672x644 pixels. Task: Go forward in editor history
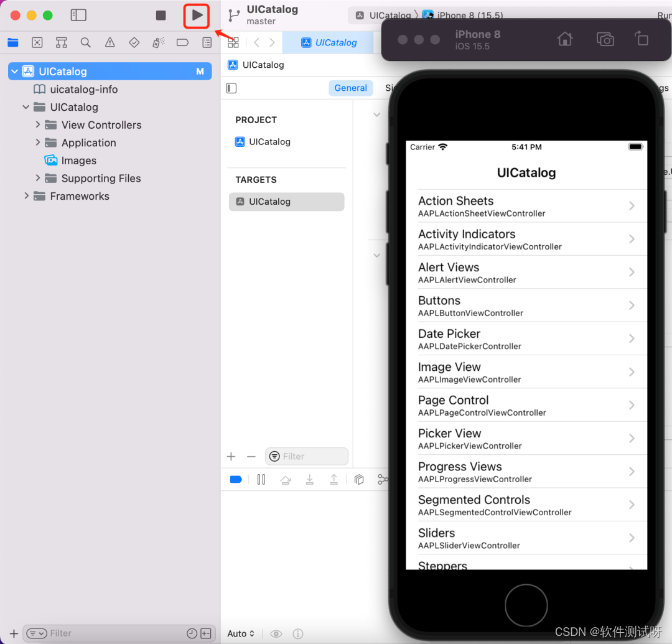[x=272, y=42]
